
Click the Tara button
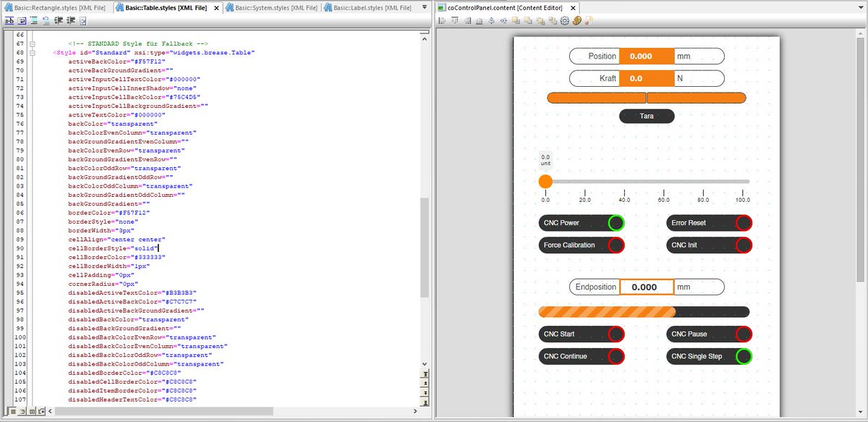point(647,116)
